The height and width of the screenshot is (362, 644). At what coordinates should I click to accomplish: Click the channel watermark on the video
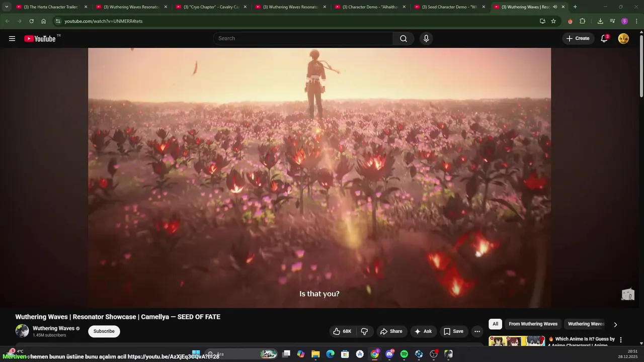[628, 295]
